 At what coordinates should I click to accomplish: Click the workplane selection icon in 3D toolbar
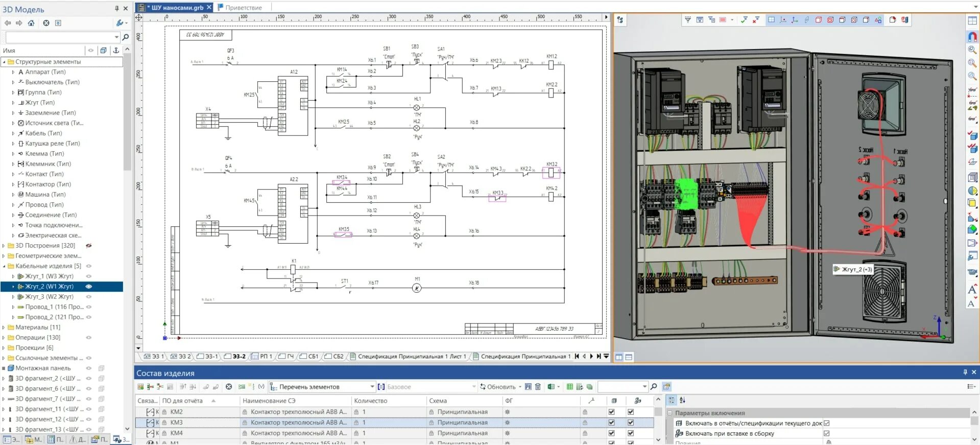(771, 20)
